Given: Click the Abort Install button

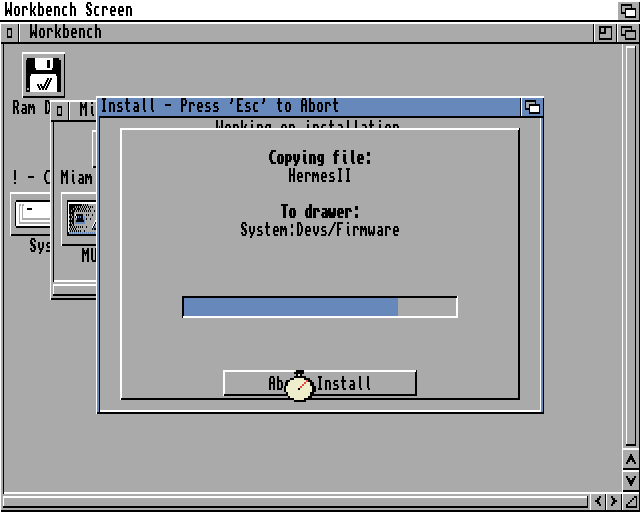Looking at the screenshot, I should [320, 383].
